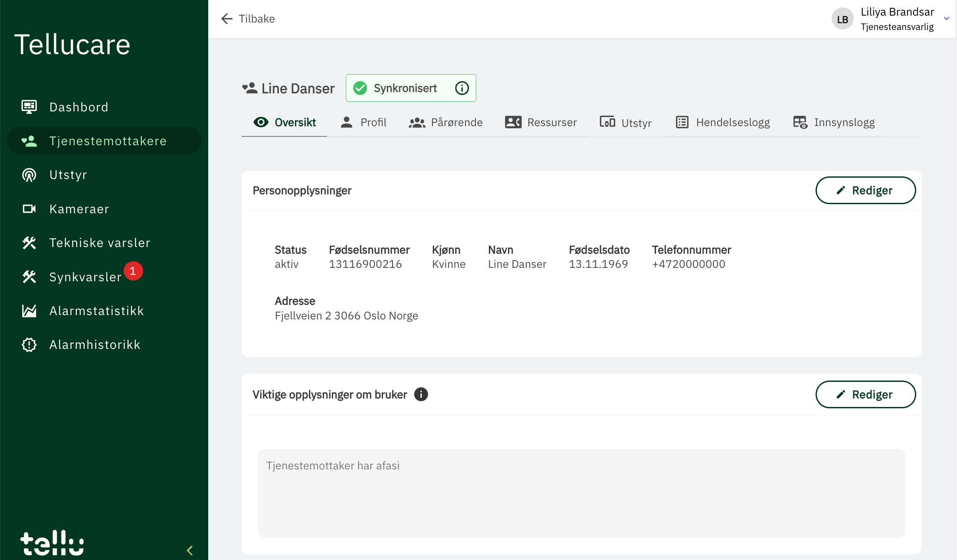Click the Status value aktiv

(286, 264)
